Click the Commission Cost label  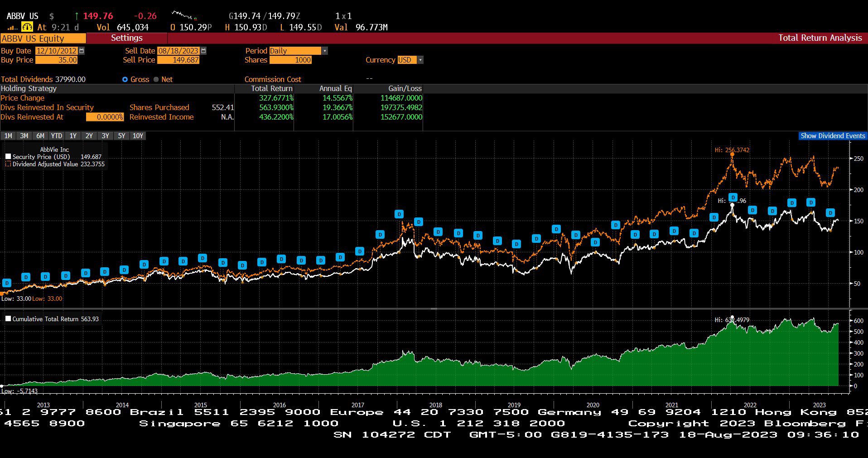(273, 79)
